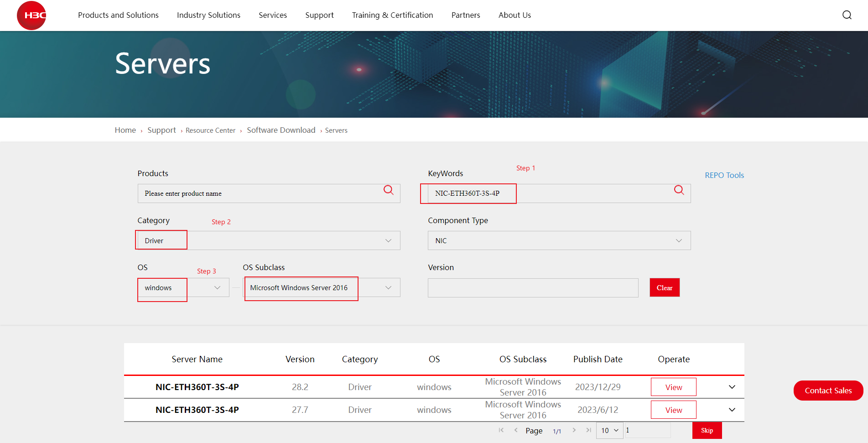Click the Contact Sales button
Viewport: 868px width, 443px height.
tap(828, 391)
